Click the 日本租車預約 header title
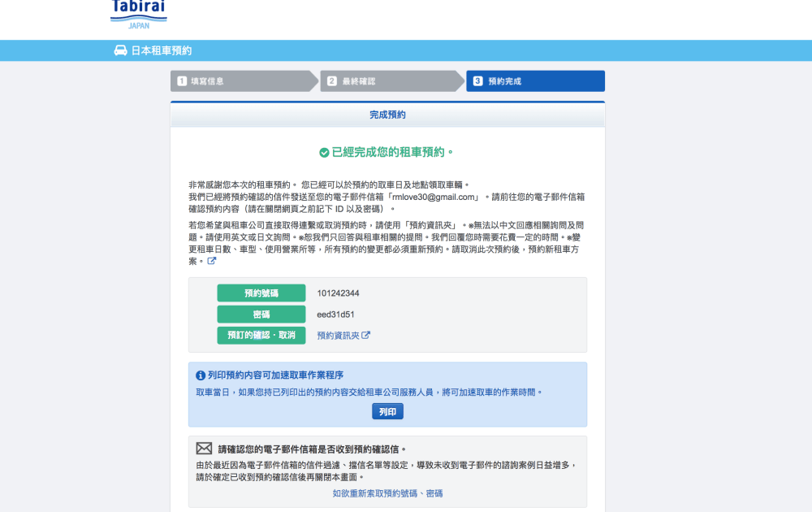This screenshot has height=512, width=812. coord(162,50)
